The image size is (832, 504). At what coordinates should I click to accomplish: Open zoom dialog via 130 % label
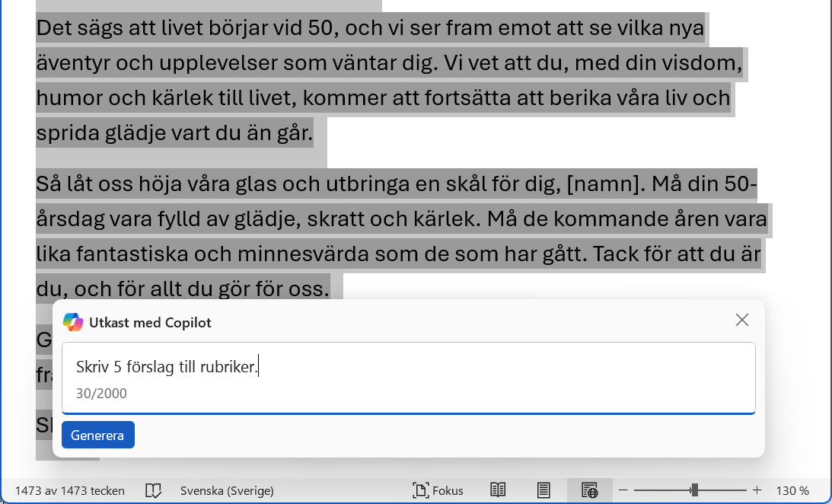point(792,490)
